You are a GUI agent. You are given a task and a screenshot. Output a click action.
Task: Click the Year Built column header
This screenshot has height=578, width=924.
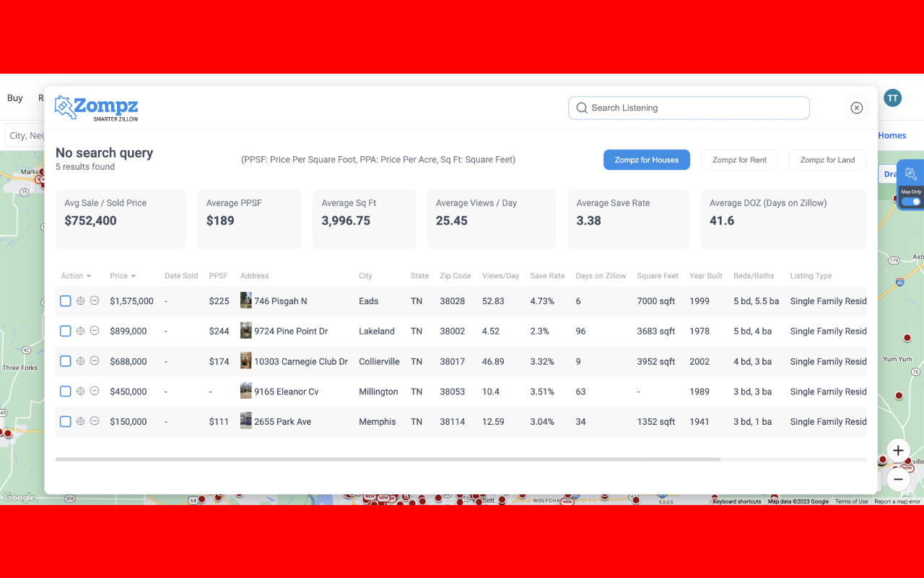click(x=706, y=276)
